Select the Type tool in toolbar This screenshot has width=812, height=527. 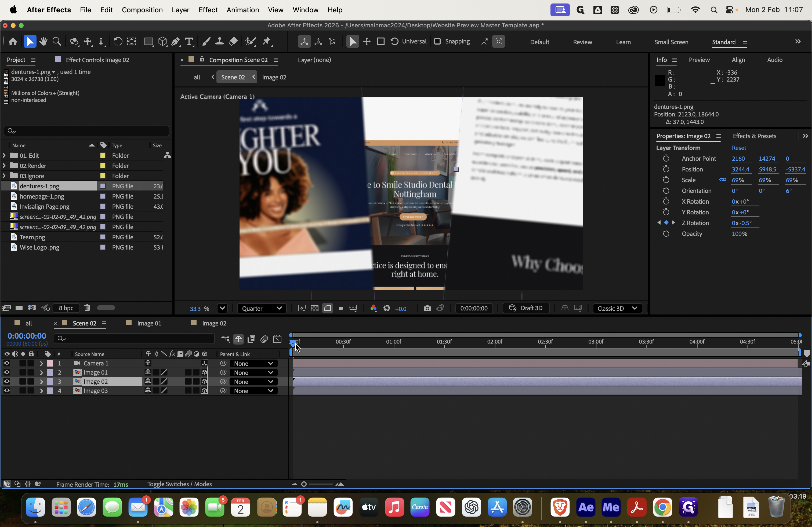[x=189, y=42]
